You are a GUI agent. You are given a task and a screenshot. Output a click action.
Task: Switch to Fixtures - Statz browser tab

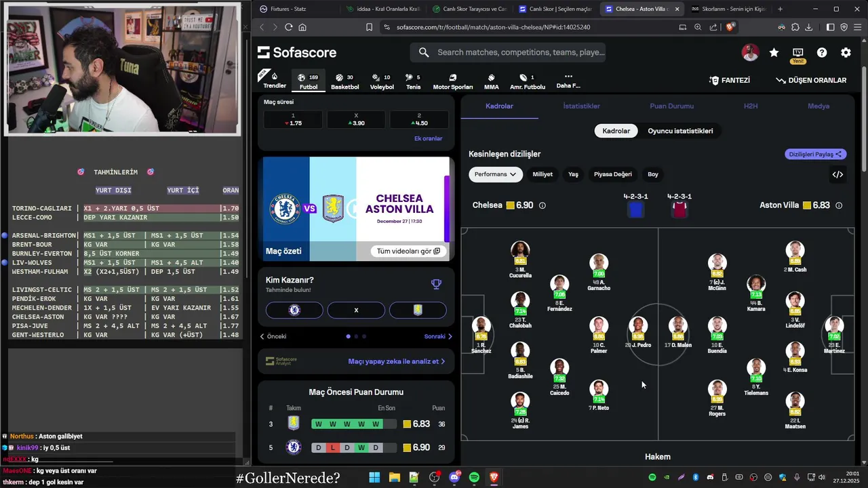click(295, 9)
